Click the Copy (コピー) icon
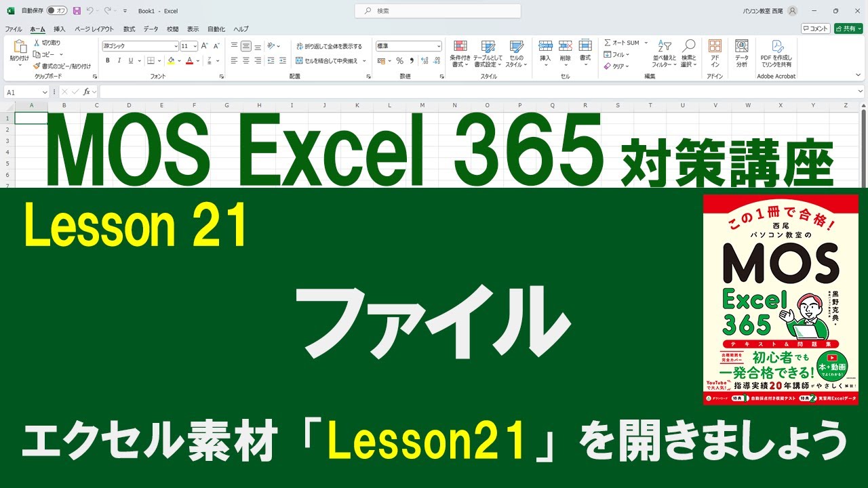The image size is (868, 488). 36,54
